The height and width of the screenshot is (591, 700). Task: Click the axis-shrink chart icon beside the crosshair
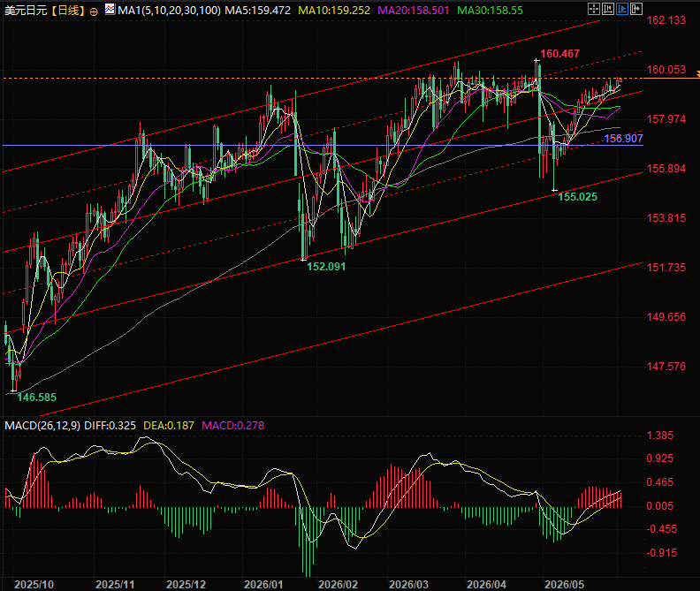click(x=607, y=9)
